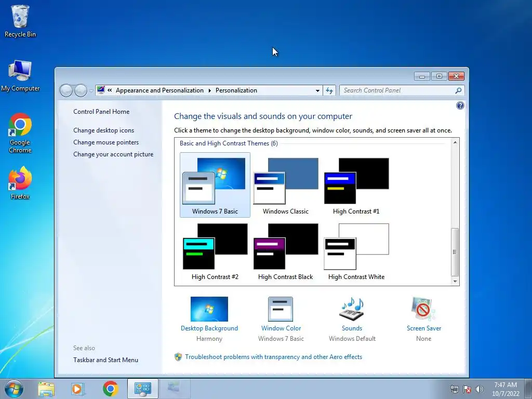532x399 pixels.
Task: Click the Personalization breadcrumb
Action: [236, 90]
